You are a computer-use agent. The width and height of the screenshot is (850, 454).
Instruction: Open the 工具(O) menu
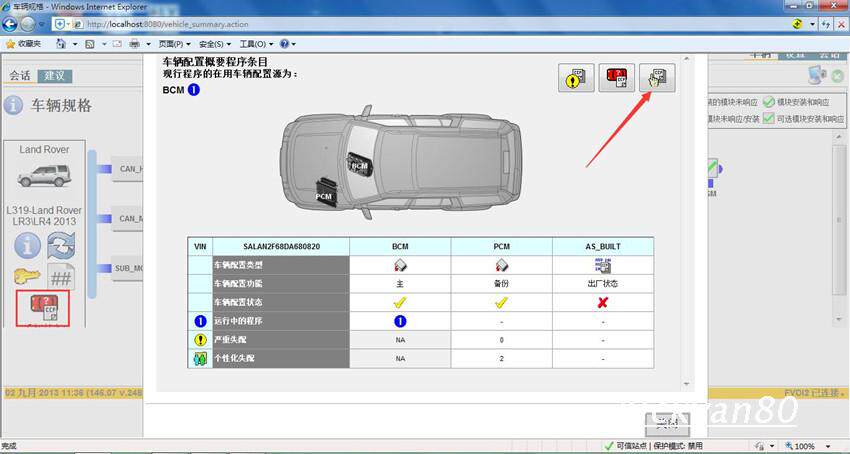pos(256,44)
